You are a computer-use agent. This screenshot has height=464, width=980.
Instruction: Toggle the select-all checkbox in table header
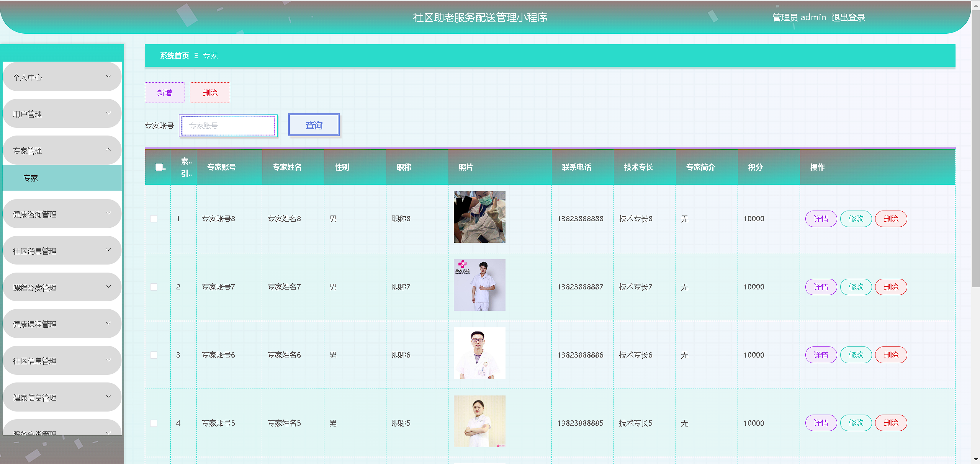[x=159, y=167]
